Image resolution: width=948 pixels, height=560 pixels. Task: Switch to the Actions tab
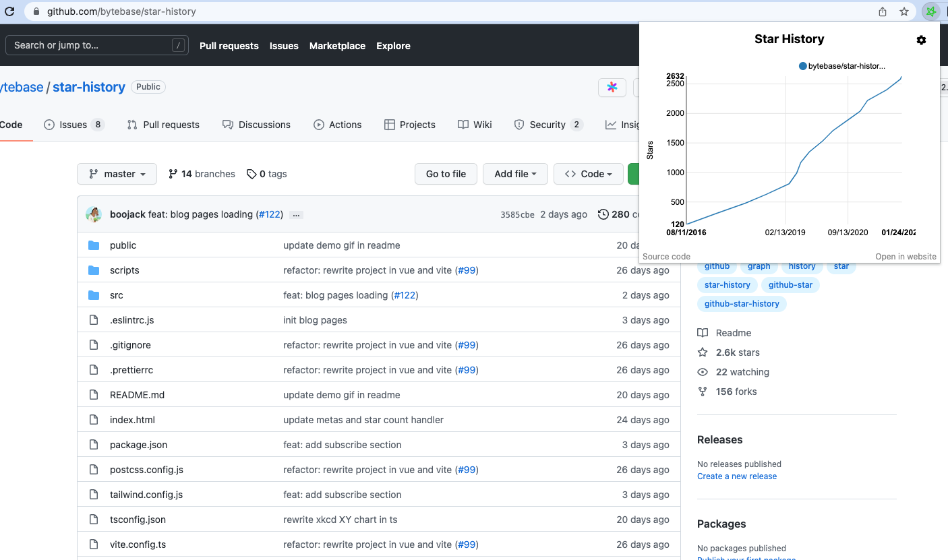click(337, 125)
